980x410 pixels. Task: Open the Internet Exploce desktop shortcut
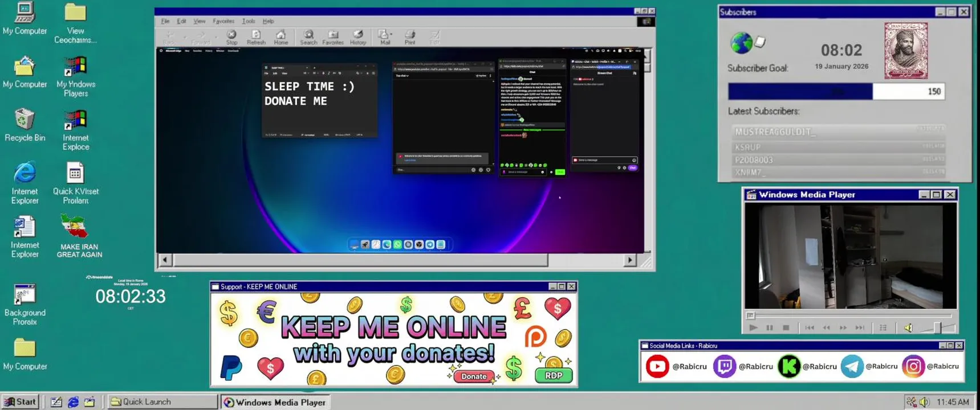75,120
